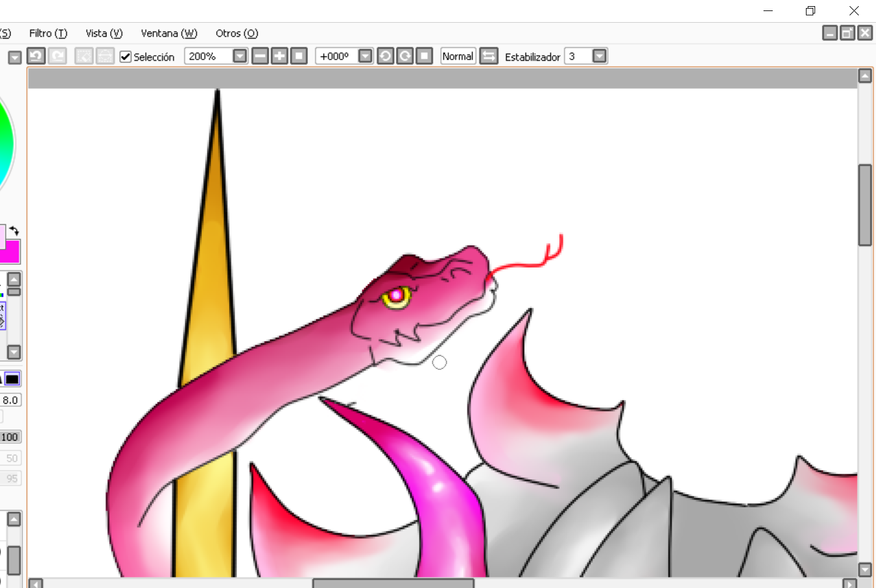Click the brush size field showing 8.0
This screenshot has width=876, height=588.
coord(10,400)
